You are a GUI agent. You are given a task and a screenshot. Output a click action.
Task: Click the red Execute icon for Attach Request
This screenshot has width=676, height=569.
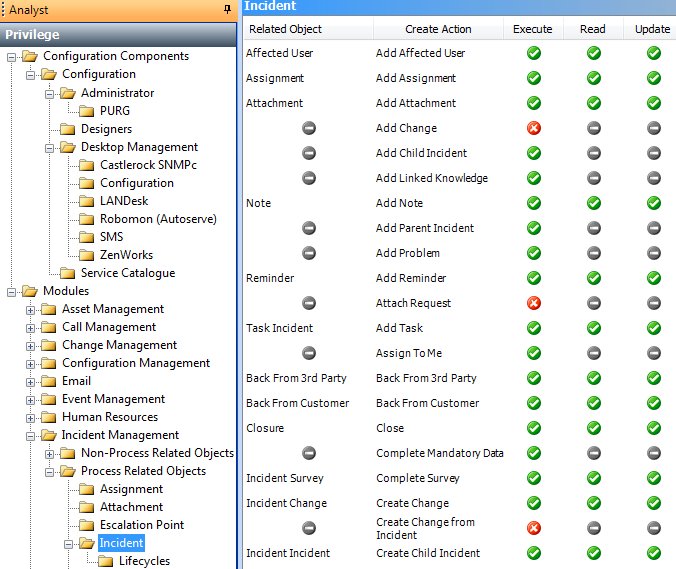[533, 303]
